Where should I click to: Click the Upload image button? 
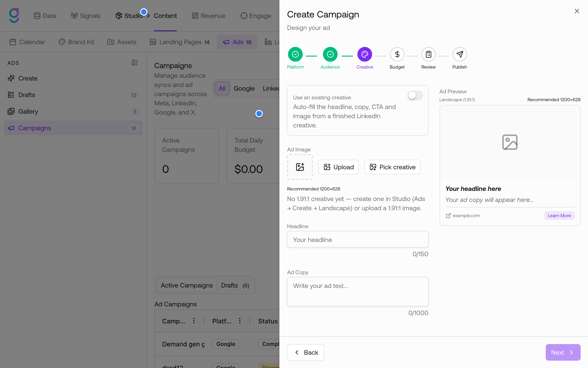(339, 167)
